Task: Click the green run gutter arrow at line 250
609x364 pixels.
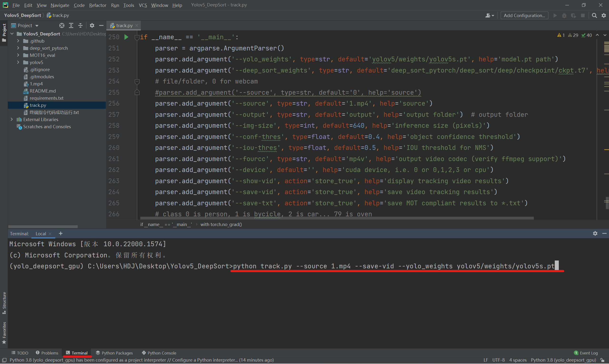Action: click(126, 37)
